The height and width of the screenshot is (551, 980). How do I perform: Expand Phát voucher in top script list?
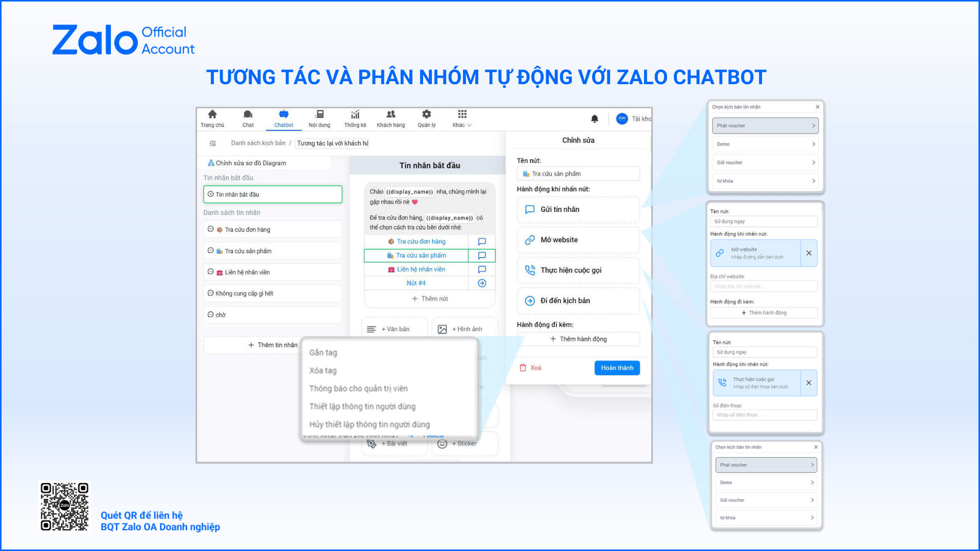(765, 126)
